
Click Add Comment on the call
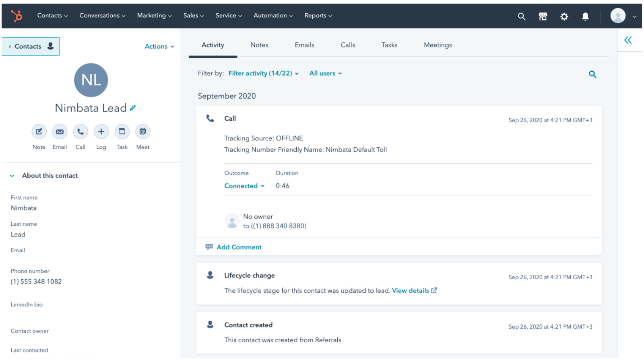click(x=239, y=247)
